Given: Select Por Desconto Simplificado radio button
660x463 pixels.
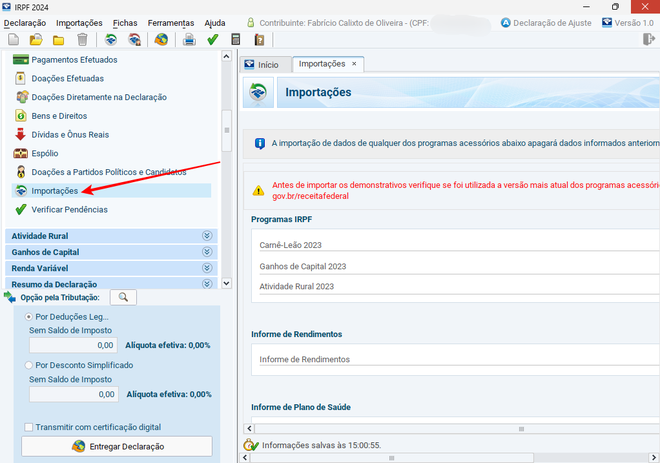Looking at the screenshot, I should [x=29, y=365].
